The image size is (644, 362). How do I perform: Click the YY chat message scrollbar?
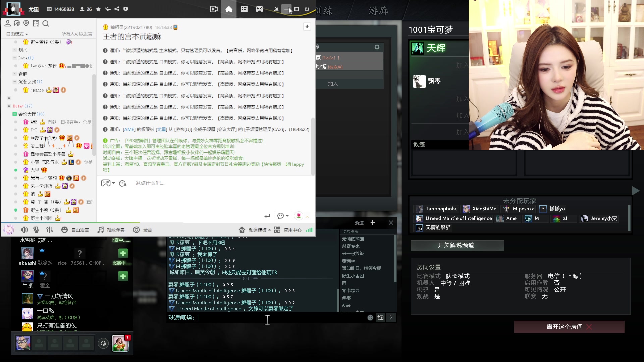point(313,146)
